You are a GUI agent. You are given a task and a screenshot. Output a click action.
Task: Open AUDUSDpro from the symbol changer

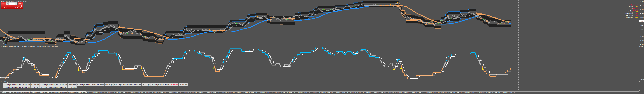(44, 85)
